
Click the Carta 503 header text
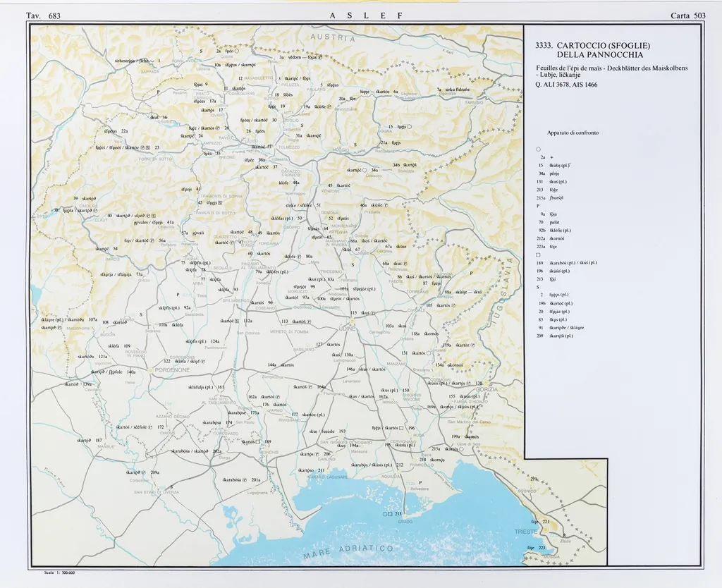(x=688, y=16)
